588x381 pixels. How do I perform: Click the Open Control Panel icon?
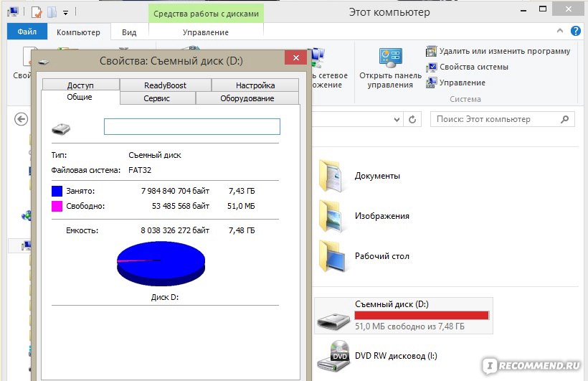390,57
